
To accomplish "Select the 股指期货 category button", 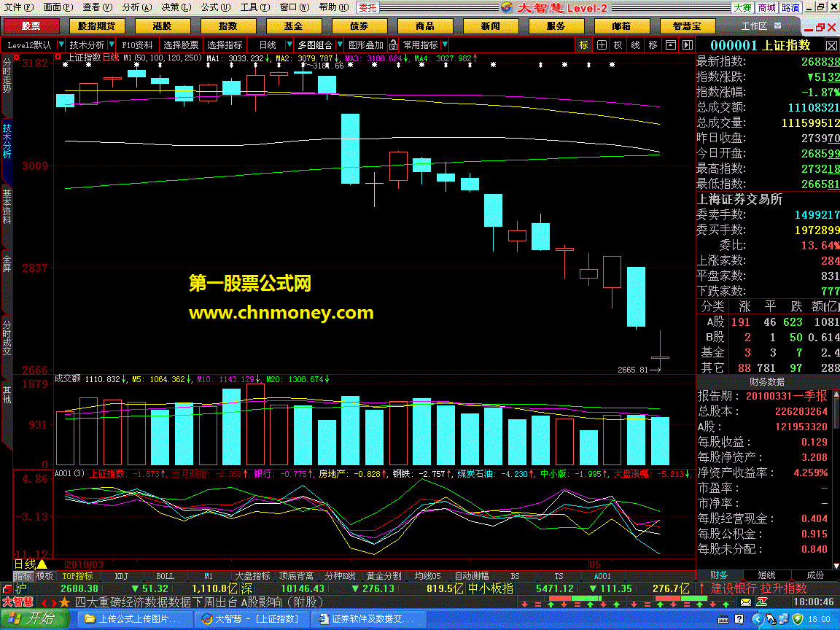I will point(96,26).
